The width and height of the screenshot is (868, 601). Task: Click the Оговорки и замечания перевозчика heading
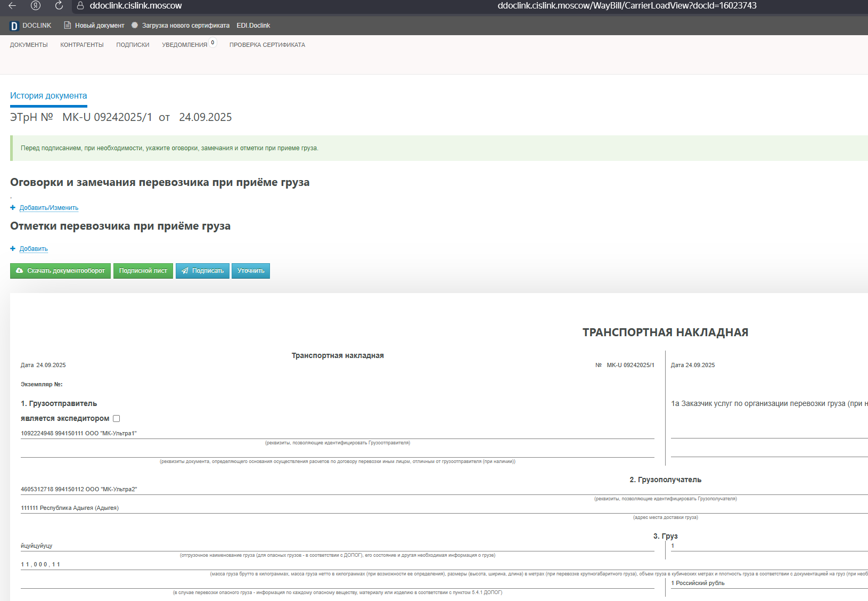160,182
